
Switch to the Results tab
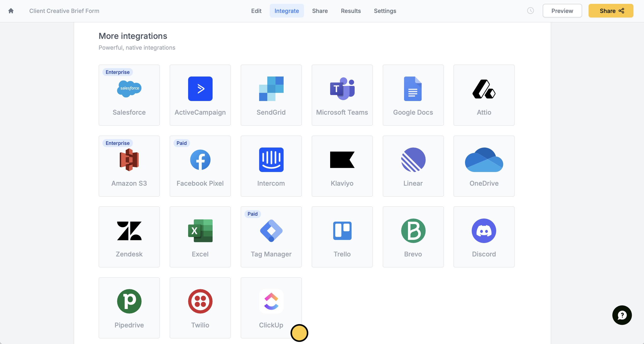351,11
